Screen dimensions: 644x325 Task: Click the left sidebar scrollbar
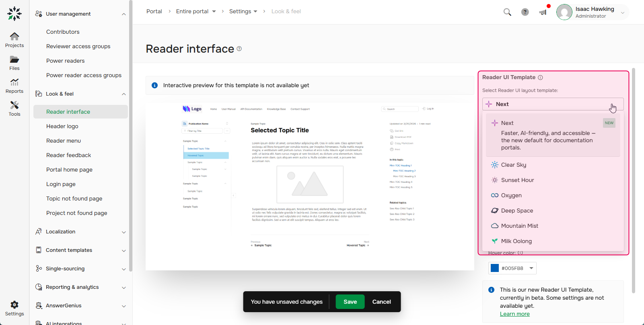point(130,137)
